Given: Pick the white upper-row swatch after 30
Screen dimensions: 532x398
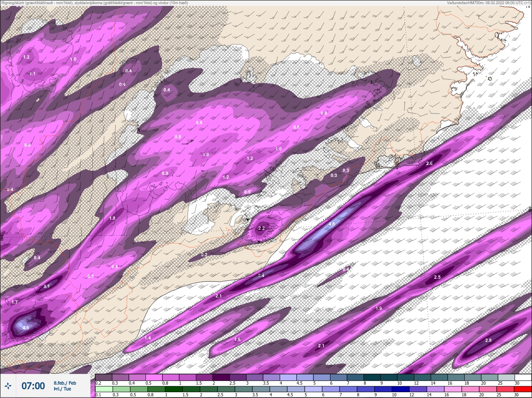Looking at the screenshot, I should tap(523, 378).
